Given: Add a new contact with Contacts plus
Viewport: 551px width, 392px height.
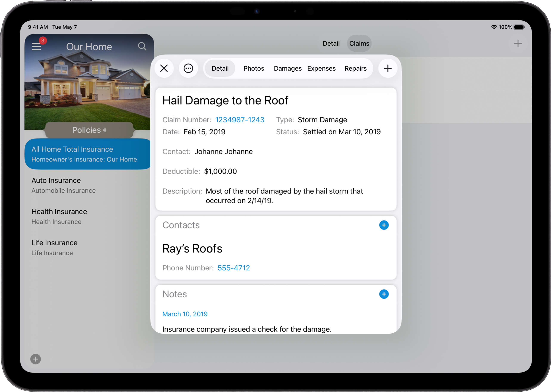Looking at the screenshot, I should click(384, 225).
